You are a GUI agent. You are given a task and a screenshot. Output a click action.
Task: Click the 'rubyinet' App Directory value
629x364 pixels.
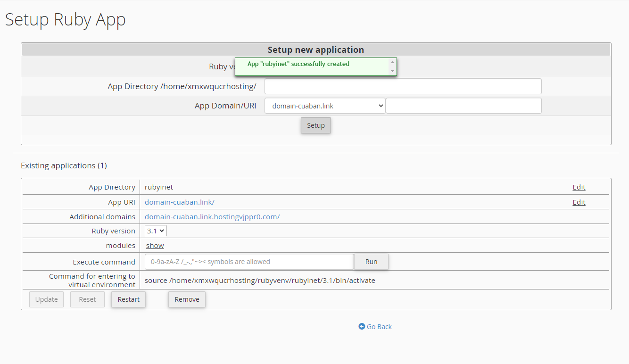[159, 187]
